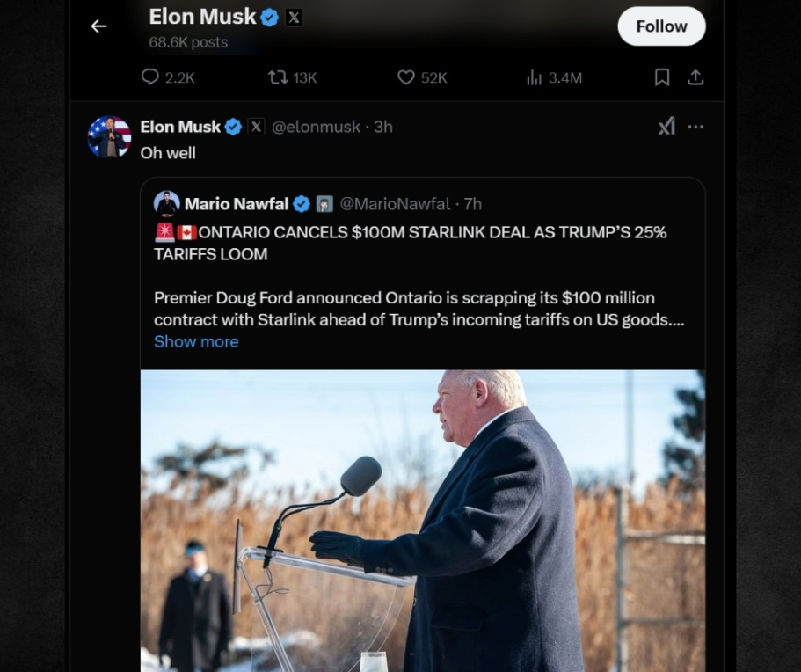Open Elon Musk's profile avatar
The image size is (801, 672).
[109, 137]
